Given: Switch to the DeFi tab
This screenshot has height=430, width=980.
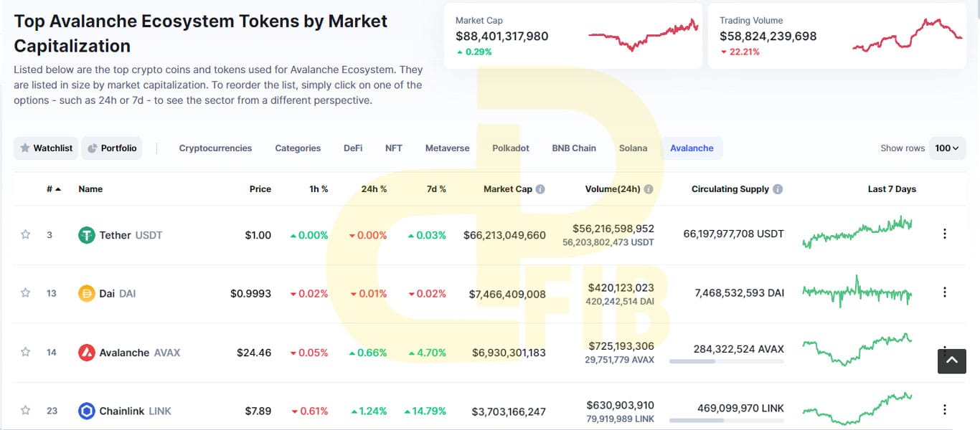Looking at the screenshot, I should (353, 148).
